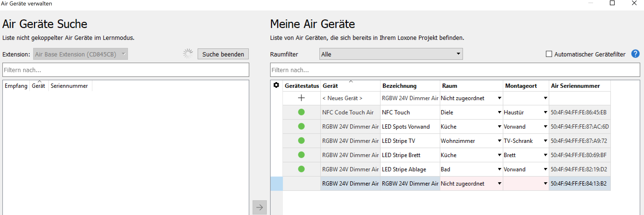Open Montageort dropdown showing Haustür

[545, 112]
